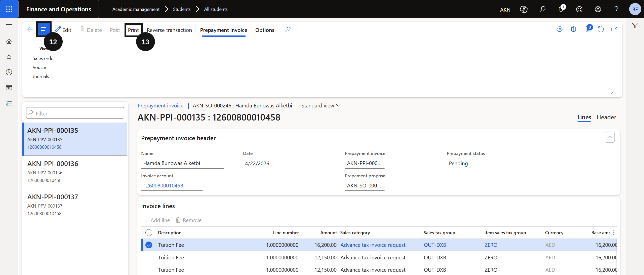
Task: Open Academic management breadcrumb
Action: click(136, 9)
